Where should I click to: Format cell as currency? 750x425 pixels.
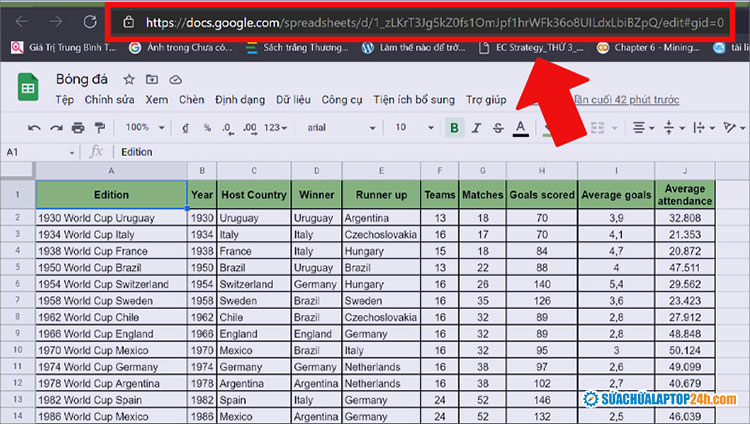(x=185, y=128)
